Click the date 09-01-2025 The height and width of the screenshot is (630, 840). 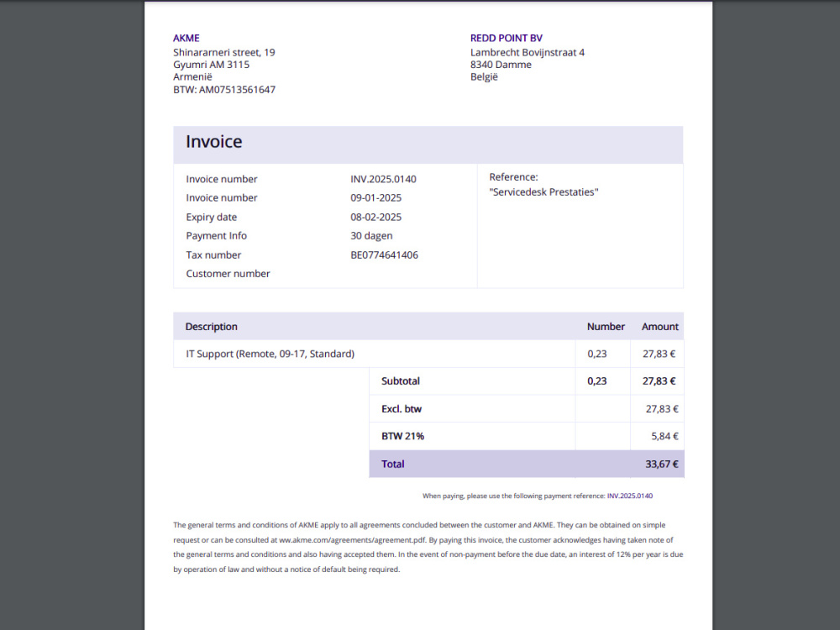375,197
